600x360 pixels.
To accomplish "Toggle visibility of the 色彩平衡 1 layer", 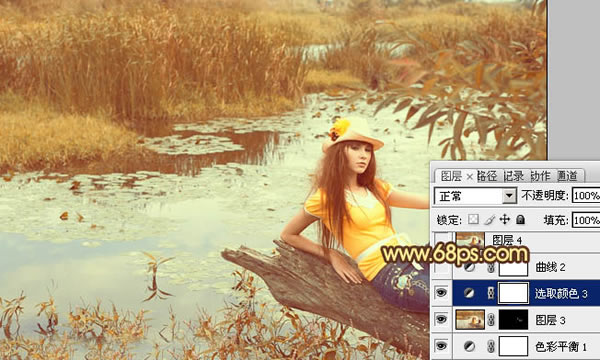I will coord(441,346).
